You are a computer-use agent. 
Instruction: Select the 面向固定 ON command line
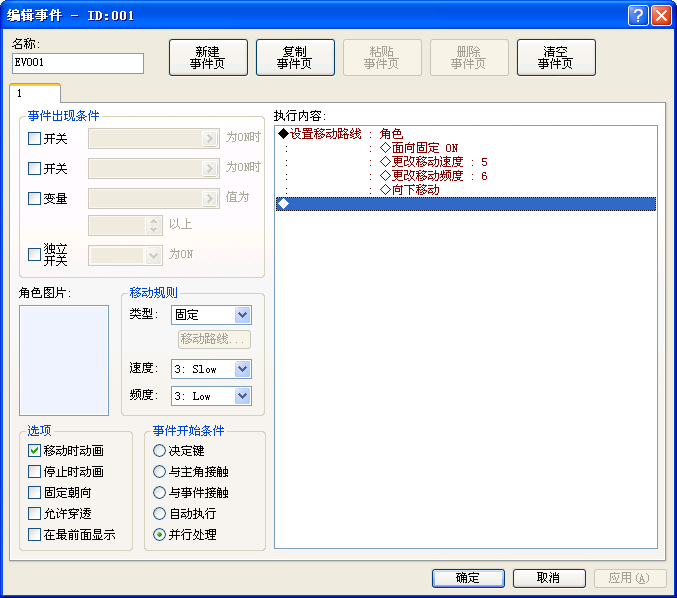click(466, 148)
